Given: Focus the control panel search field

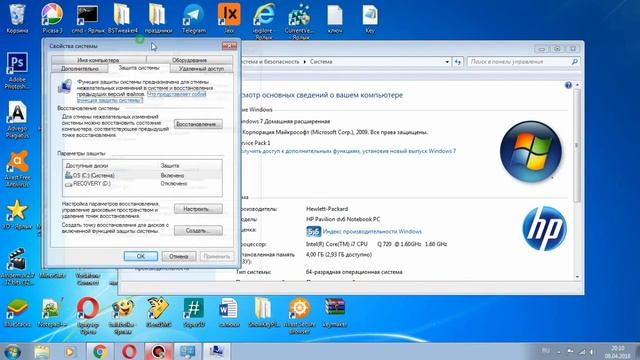Looking at the screenshot, I should tap(524, 62).
